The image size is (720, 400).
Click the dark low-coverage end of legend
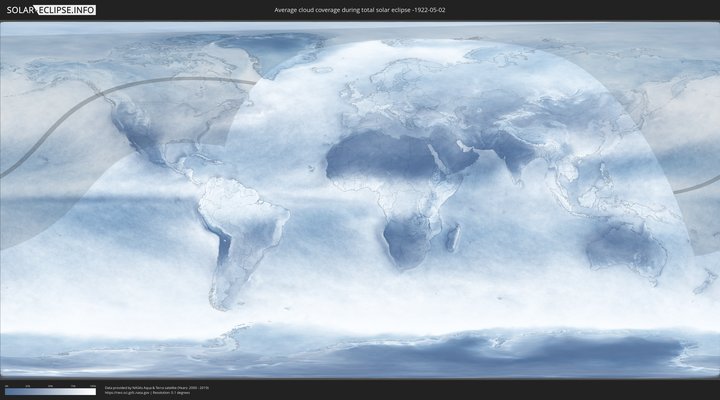coord(8,392)
